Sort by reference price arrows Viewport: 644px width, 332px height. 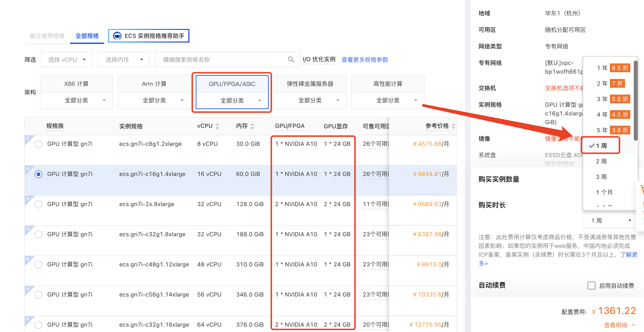453,126
